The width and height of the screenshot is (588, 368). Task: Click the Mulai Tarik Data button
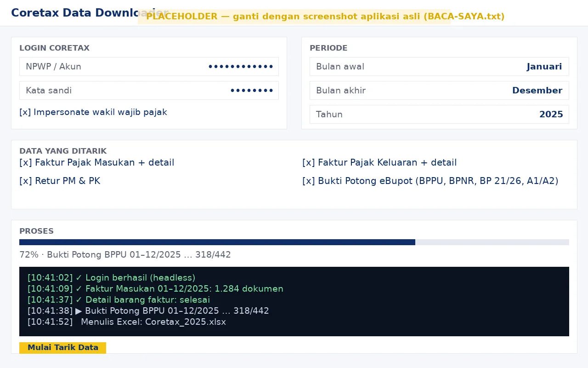pyautogui.click(x=62, y=348)
